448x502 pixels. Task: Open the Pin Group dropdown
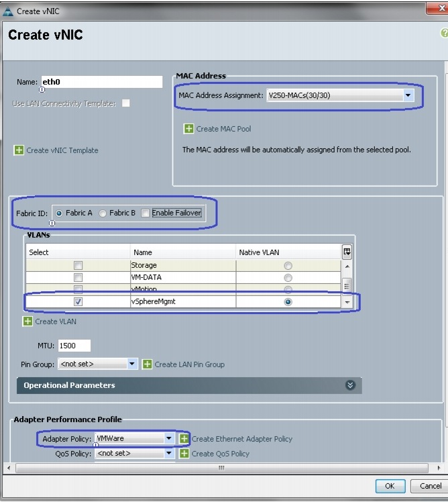(132, 364)
